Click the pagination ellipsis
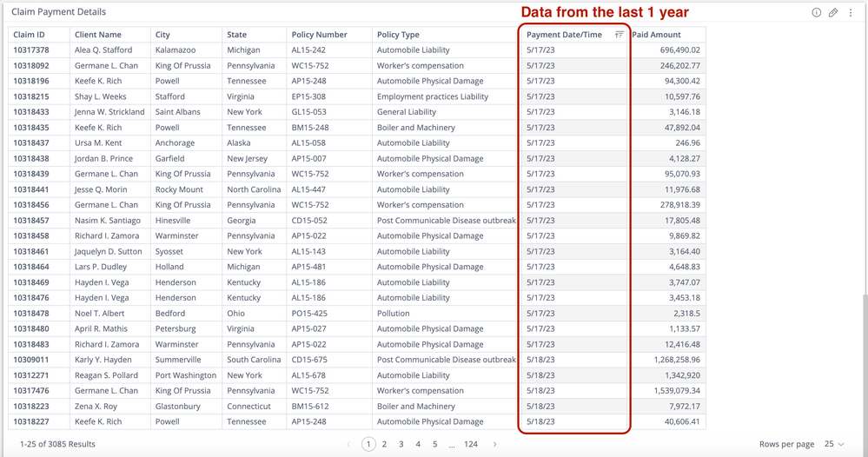868x457 pixels. (x=452, y=444)
